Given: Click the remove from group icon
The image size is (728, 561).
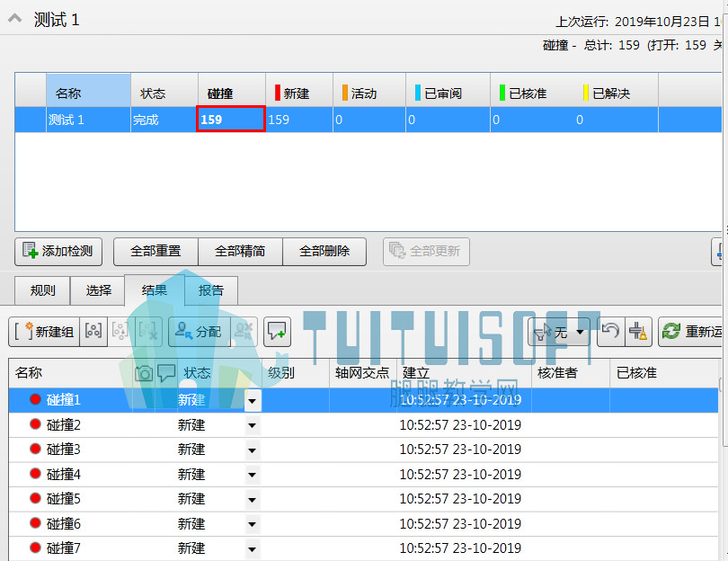Looking at the screenshot, I should tap(120, 332).
